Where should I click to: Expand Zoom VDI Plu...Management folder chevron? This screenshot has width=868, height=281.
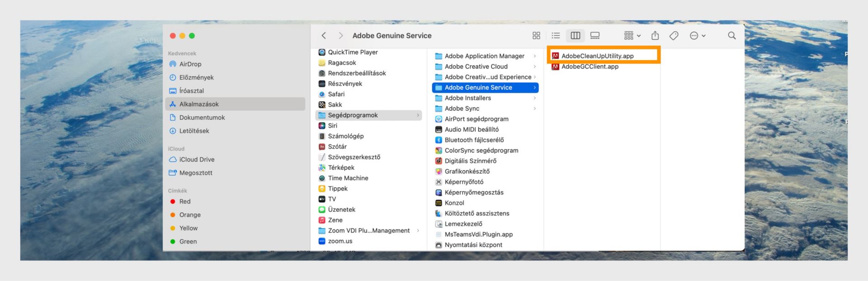click(x=418, y=231)
